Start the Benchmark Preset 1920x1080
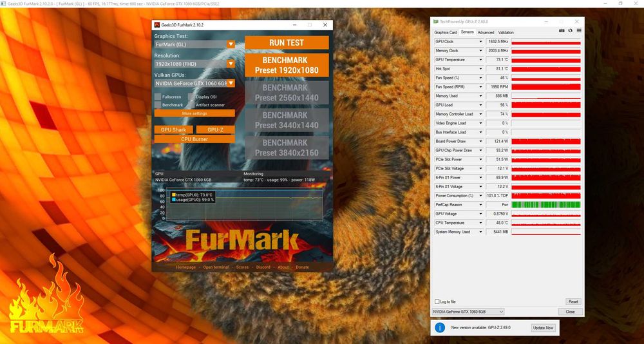 (287, 65)
